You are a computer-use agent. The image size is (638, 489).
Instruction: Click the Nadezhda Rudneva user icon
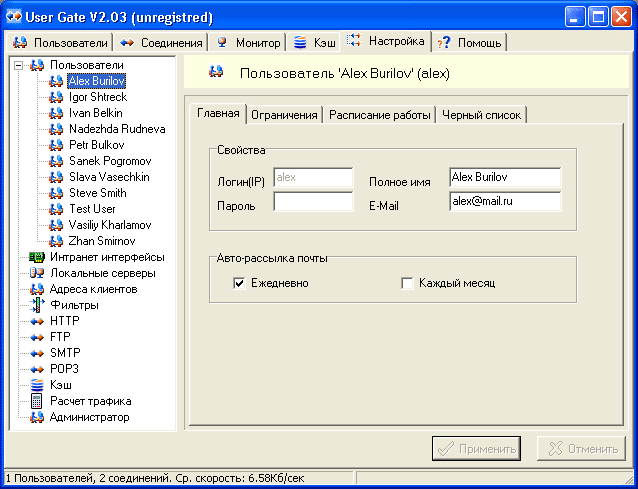click(56, 129)
